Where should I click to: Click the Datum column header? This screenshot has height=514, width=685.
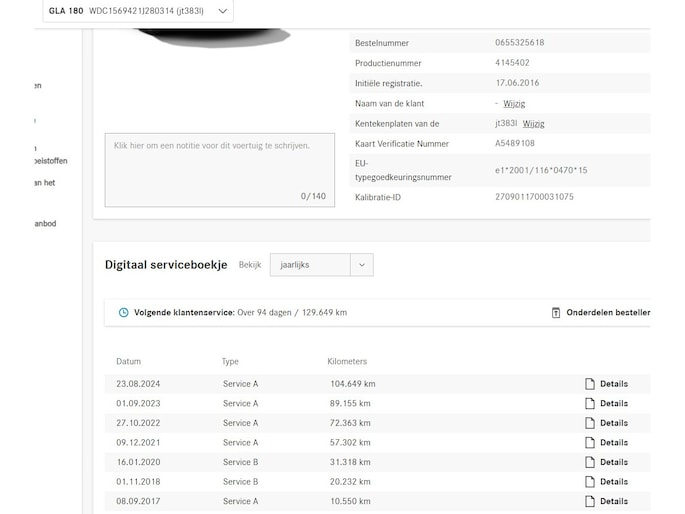128,362
